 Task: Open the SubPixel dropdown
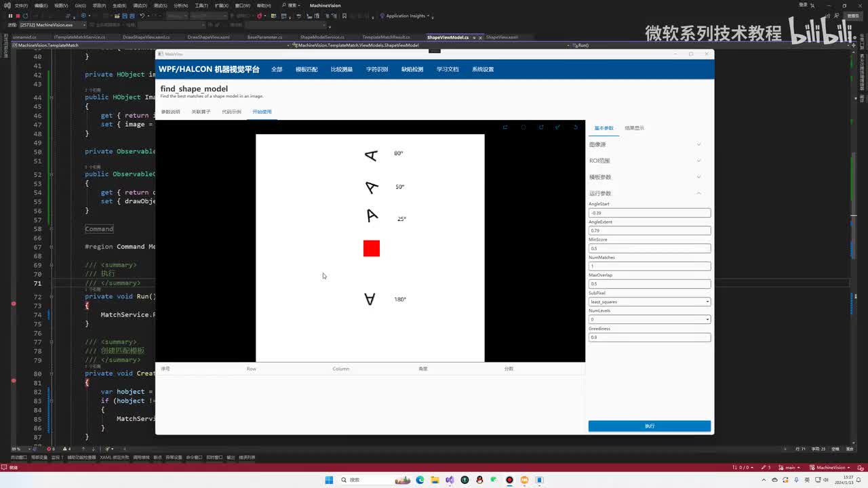[650, 302]
